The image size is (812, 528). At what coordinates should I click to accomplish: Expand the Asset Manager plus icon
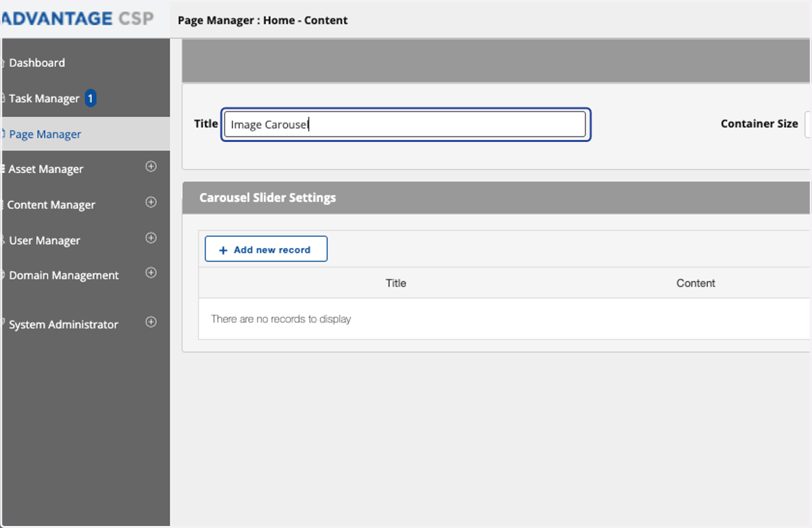point(151,166)
